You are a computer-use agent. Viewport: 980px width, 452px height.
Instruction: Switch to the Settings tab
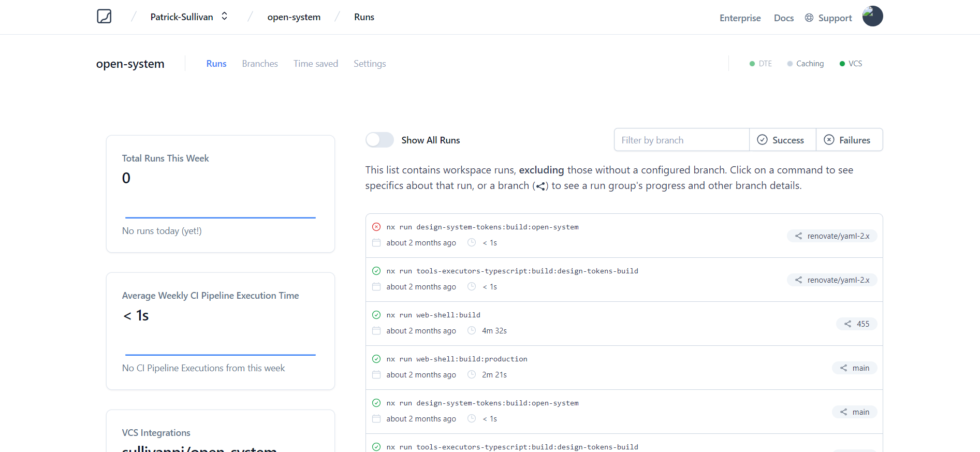click(x=370, y=64)
